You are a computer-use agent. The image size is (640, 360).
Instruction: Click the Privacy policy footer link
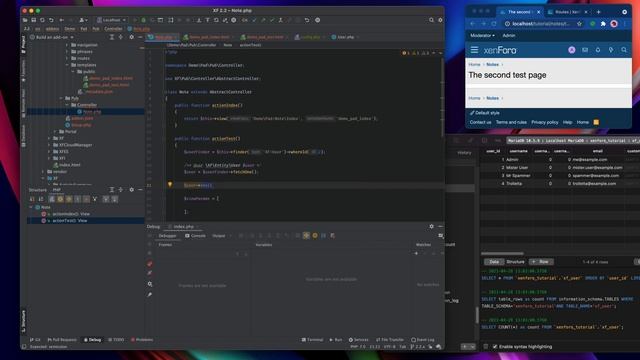pyautogui.click(x=544, y=122)
